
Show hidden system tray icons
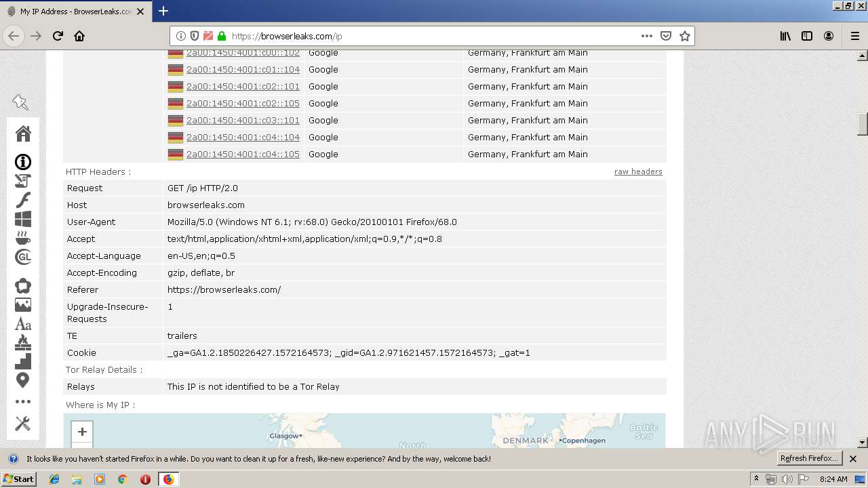coord(756,479)
